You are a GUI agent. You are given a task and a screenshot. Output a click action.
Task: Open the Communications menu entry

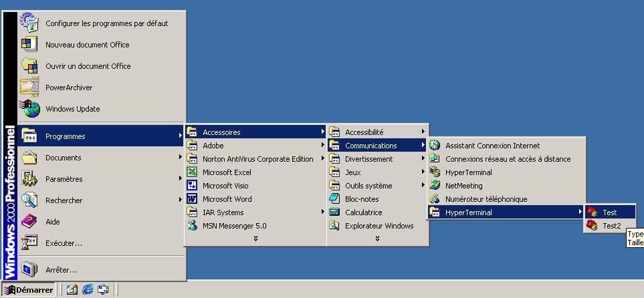click(377, 145)
